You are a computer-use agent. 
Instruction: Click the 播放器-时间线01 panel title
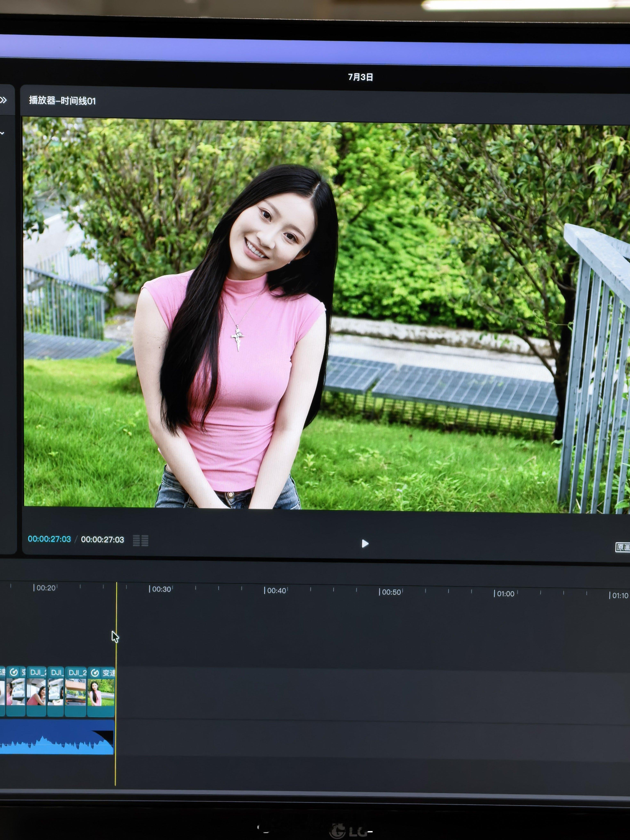(x=62, y=101)
